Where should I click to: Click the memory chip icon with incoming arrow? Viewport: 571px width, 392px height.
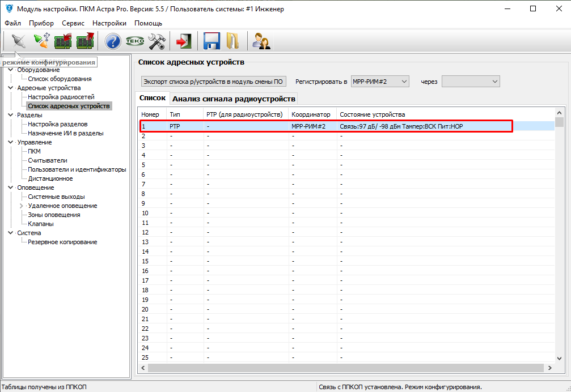pos(63,41)
